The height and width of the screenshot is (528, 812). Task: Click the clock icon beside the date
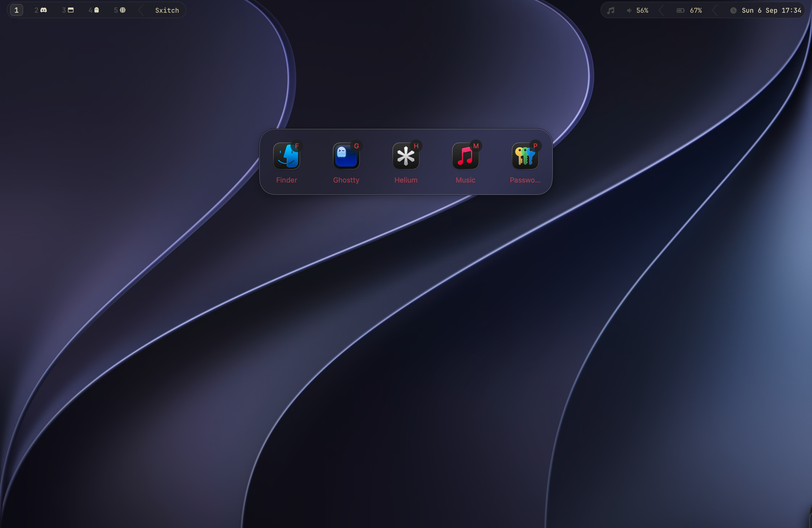[733, 10]
